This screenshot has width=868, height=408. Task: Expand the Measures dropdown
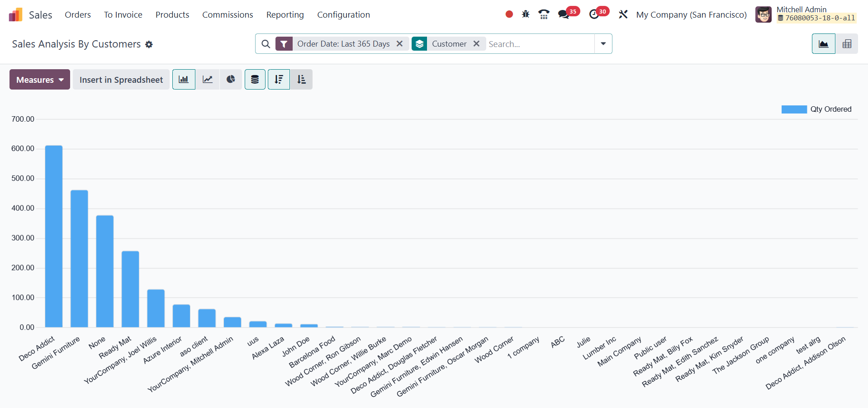40,80
